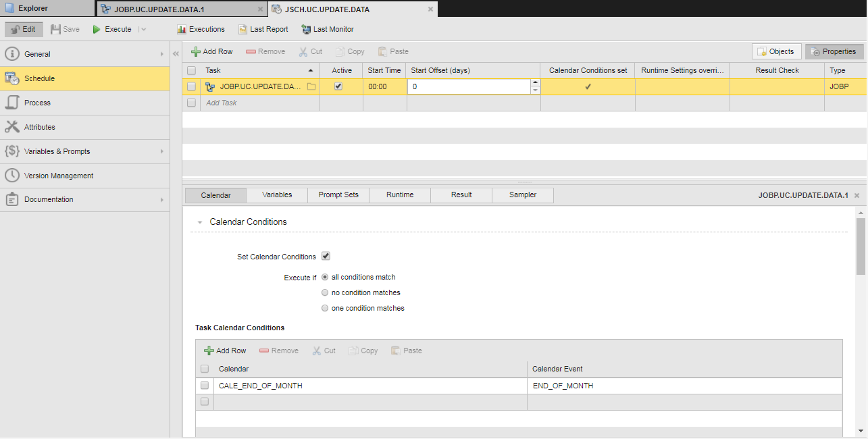Collapse the left sidebar with double chevron
Image resolution: width=868 pixels, height=439 pixels.
point(176,54)
